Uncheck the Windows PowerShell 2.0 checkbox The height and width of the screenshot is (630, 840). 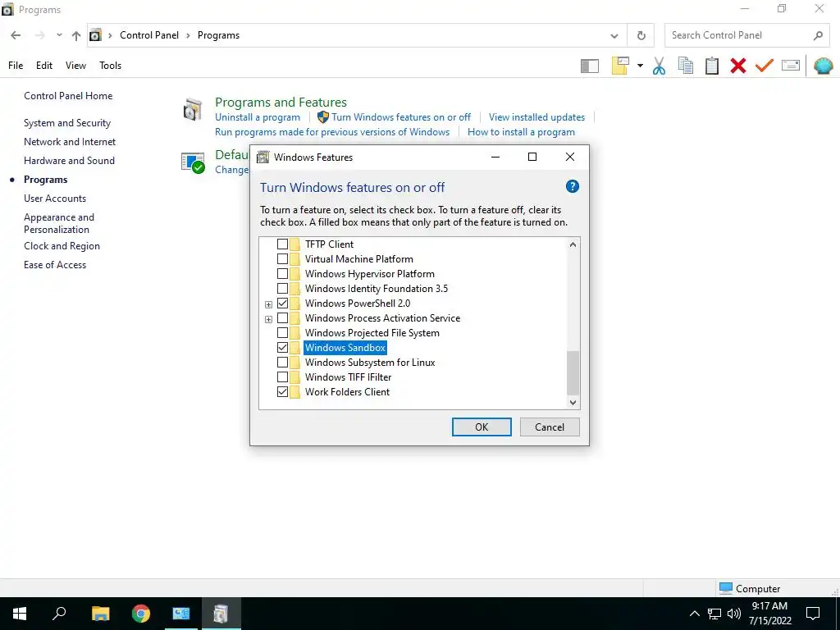pyautogui.click(x=282, y=304)
